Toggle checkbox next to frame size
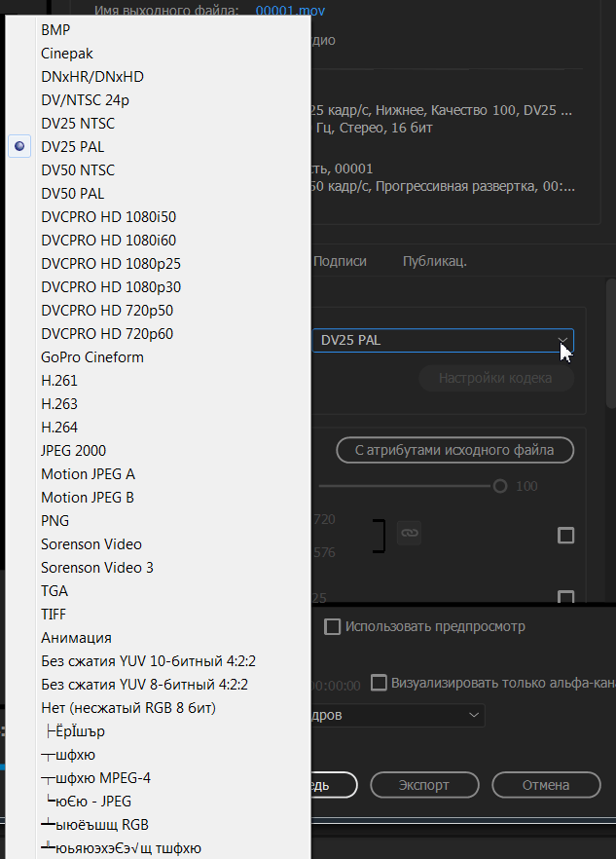 (x=565, y=536)
